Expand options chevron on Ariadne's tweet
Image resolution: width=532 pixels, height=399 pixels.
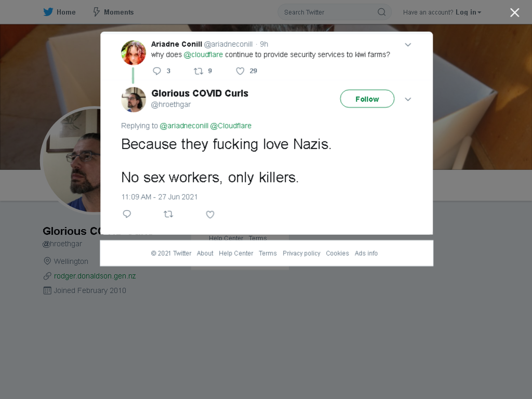coord(408,45)
